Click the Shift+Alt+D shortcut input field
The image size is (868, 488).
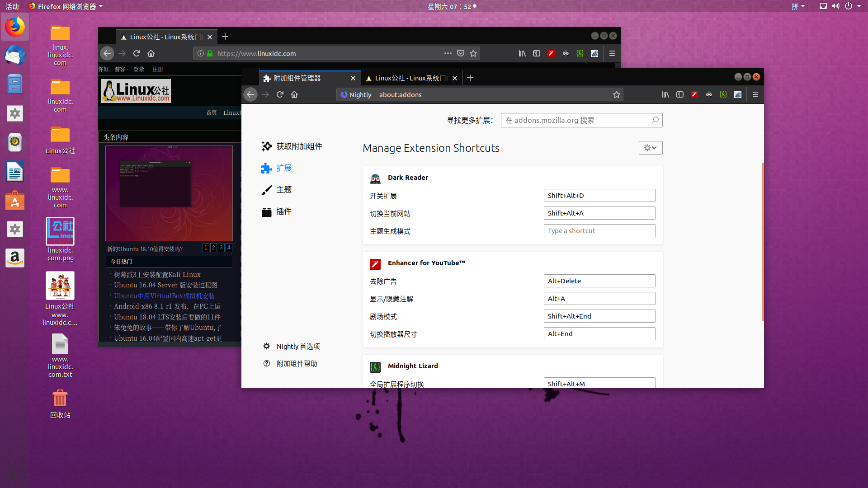click(x=599, y=196)
